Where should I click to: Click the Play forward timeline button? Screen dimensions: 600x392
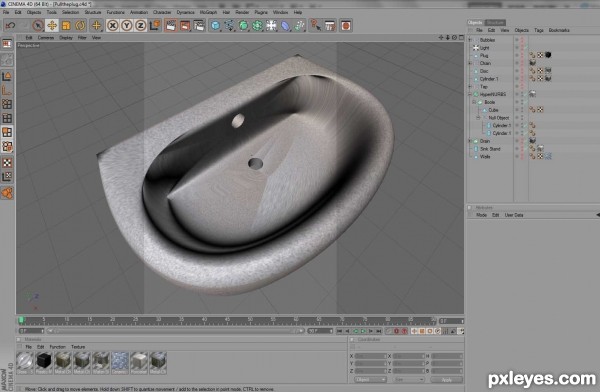[363, 331]
